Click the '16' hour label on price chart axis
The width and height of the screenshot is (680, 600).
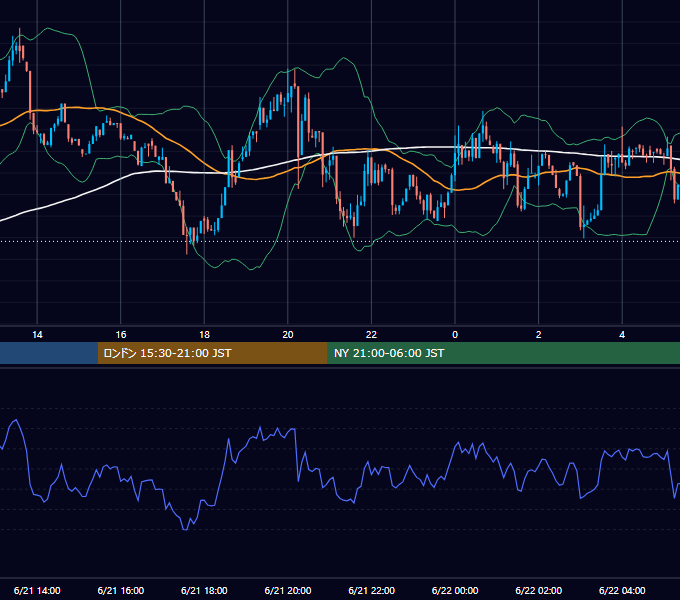[x=121, y=335]
